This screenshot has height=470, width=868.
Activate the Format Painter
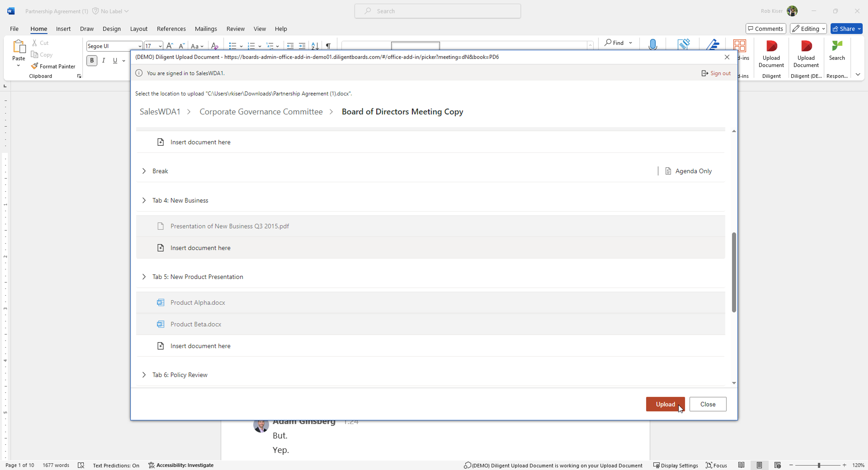tap(53, 66)
